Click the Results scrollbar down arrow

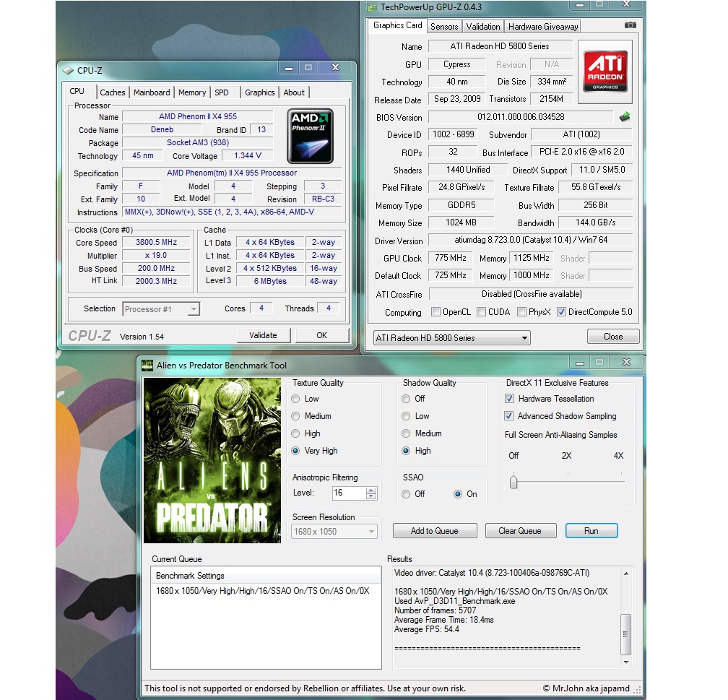[x=626, y=662]
